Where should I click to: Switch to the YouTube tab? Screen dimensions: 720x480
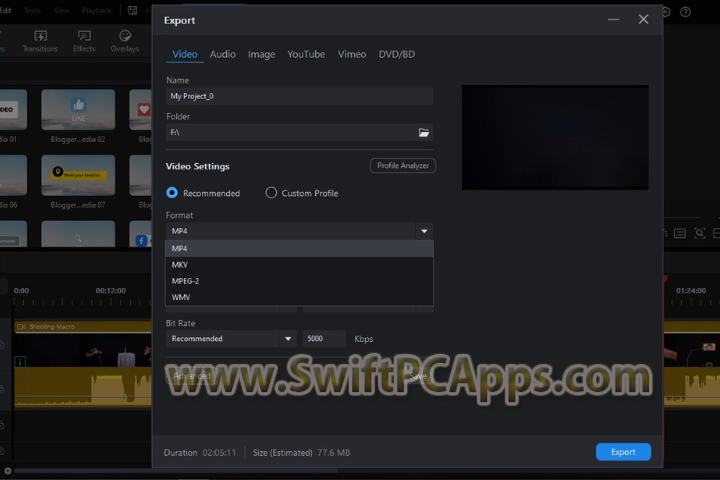click(x=306, y=54)
